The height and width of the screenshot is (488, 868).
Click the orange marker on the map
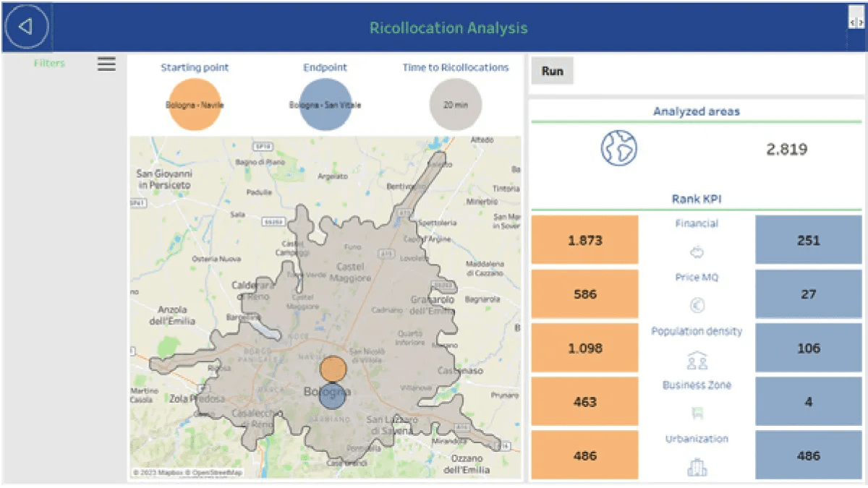click(x=333, y=367)
